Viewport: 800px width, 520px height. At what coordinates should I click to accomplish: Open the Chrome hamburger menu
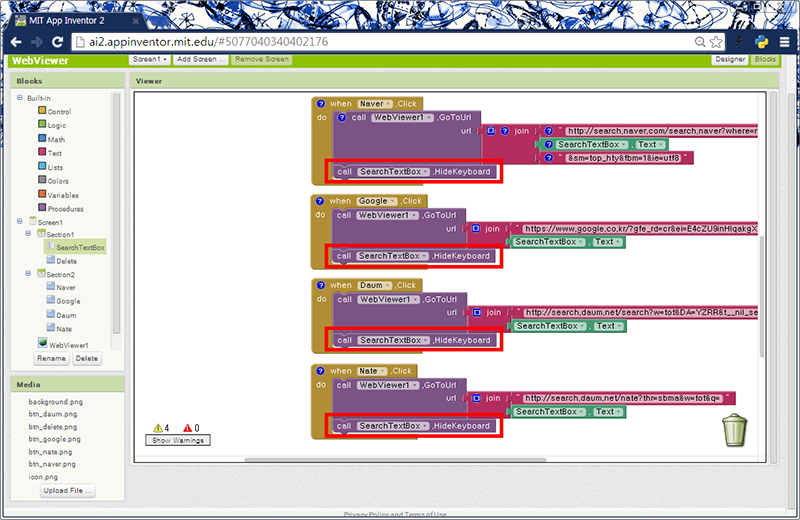785,42
